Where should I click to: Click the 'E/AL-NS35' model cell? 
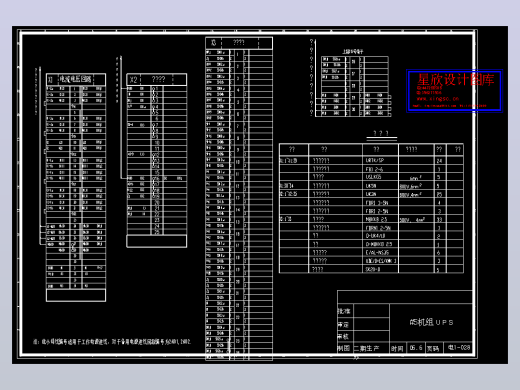click(x=377, y=253)
